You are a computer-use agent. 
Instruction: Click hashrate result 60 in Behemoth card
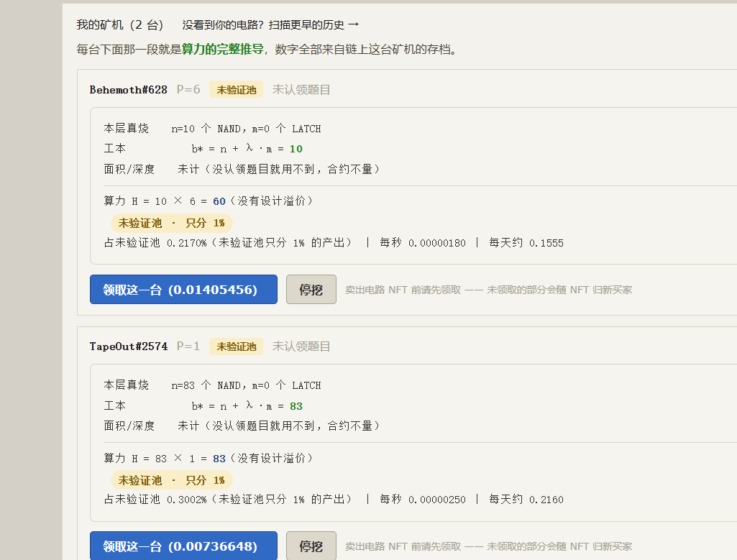pos(219,201)
